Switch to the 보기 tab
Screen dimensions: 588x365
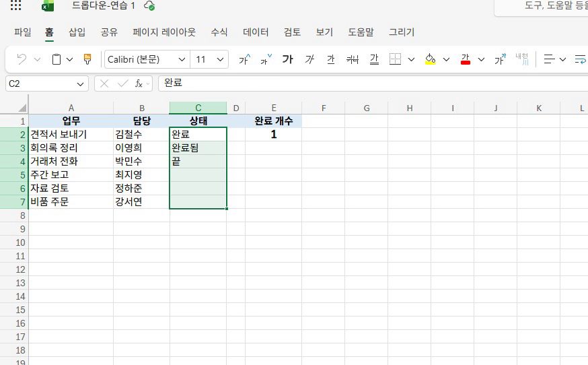(x=324, y=32)
